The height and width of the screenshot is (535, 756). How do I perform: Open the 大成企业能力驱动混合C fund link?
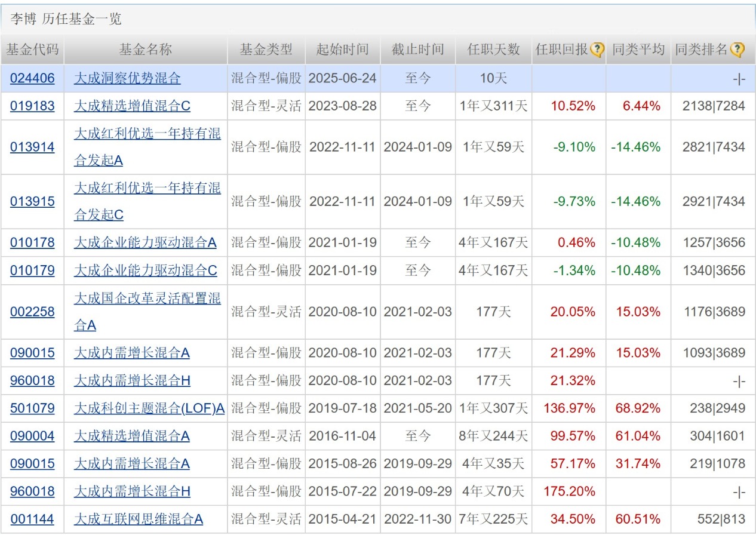click(146, 270)
